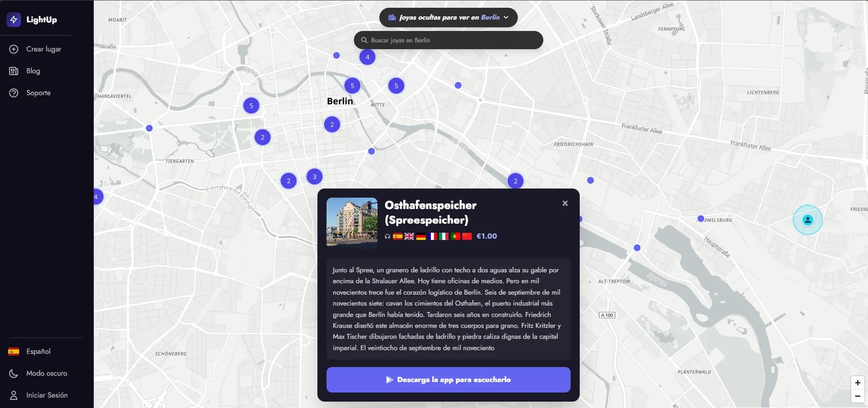The image size is (868, 408).
Task: Click the €1.00 price
Action: tap(487, 236)
